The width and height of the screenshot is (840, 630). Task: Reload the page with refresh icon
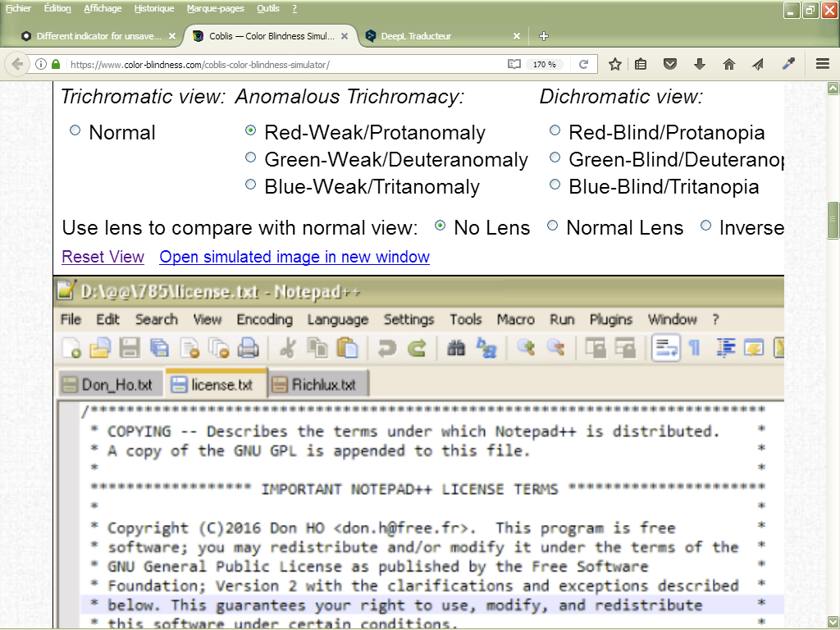tap(583, 64)
